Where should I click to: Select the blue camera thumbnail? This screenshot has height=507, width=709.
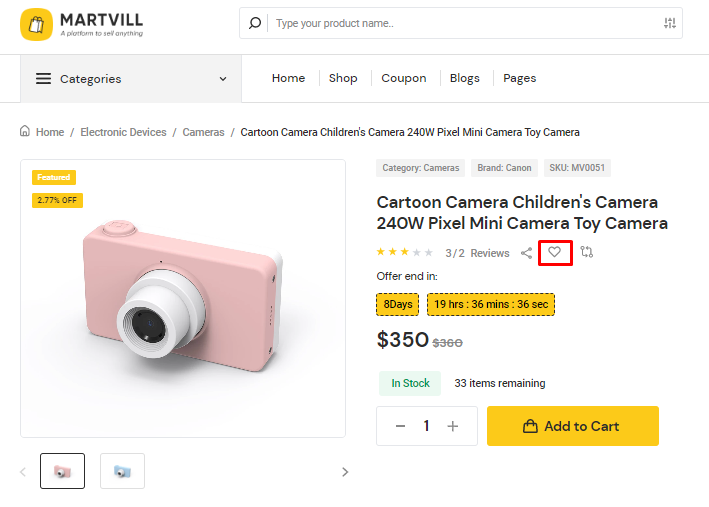(122, 471)
